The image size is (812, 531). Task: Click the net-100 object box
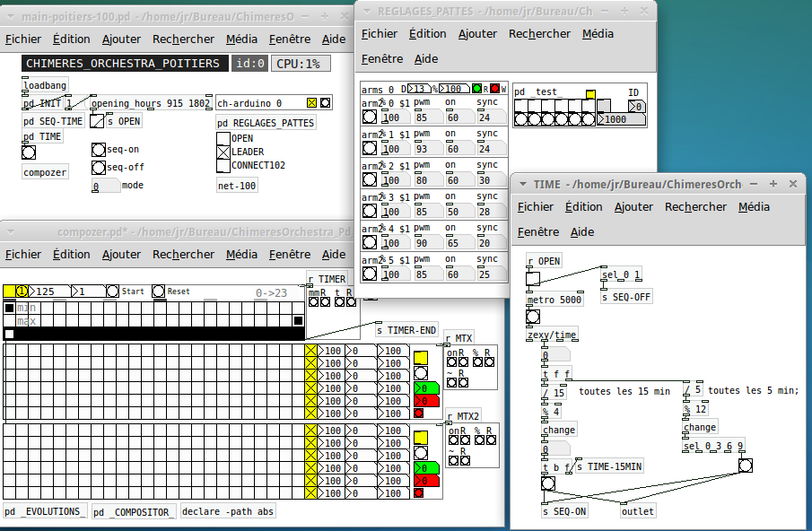(237, 186)
